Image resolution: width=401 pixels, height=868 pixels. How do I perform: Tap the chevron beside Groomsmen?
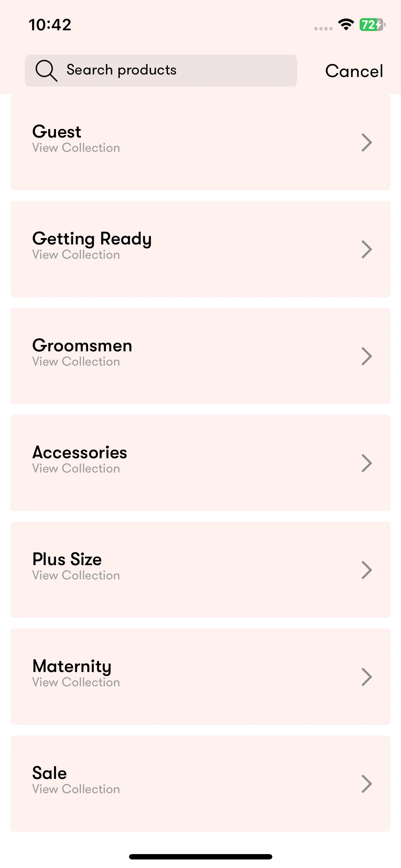[x=367, y=356]
